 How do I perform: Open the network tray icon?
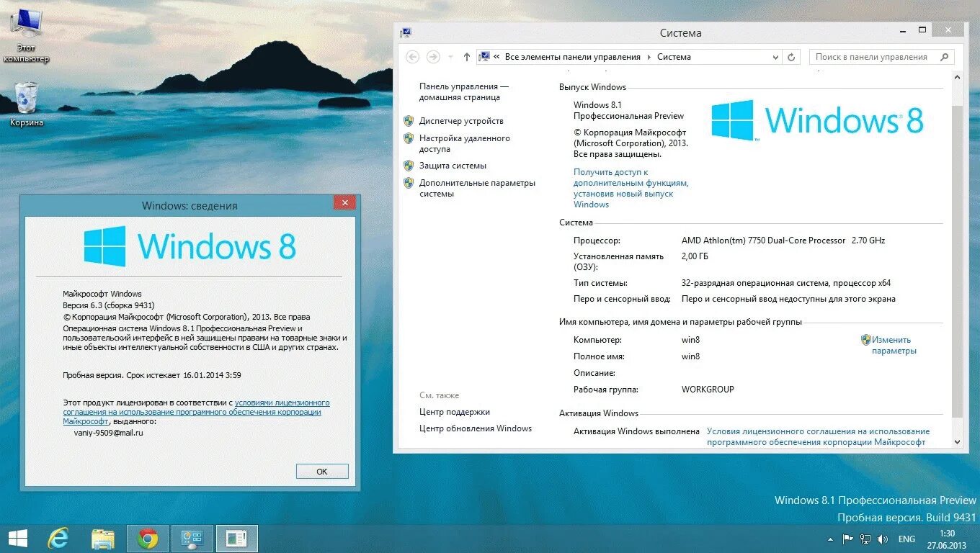(864, 539)
